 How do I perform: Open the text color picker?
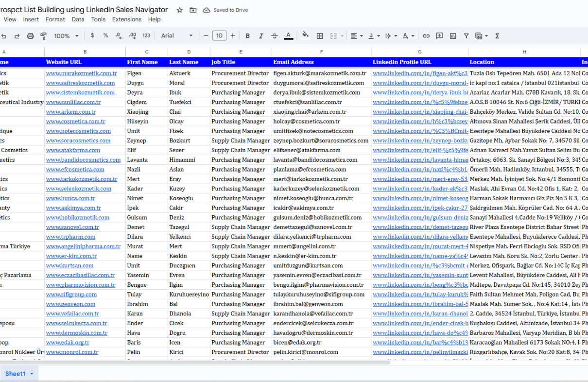[x=288, y=36]
